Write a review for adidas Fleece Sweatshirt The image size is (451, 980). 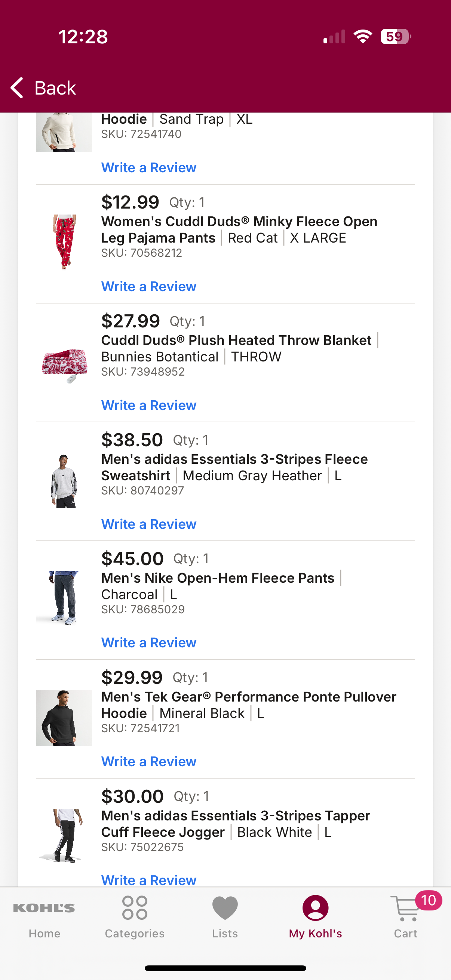(x=149, y=524)
